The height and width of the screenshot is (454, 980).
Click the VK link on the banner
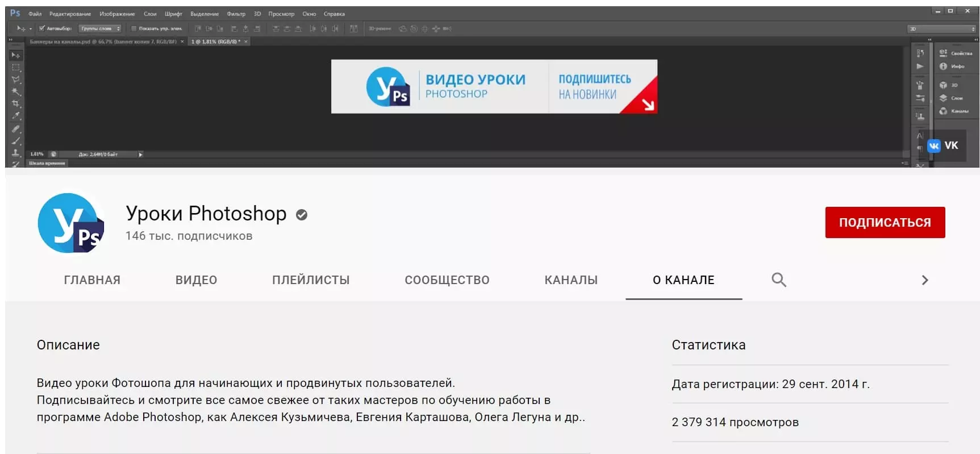click(943, 145)
